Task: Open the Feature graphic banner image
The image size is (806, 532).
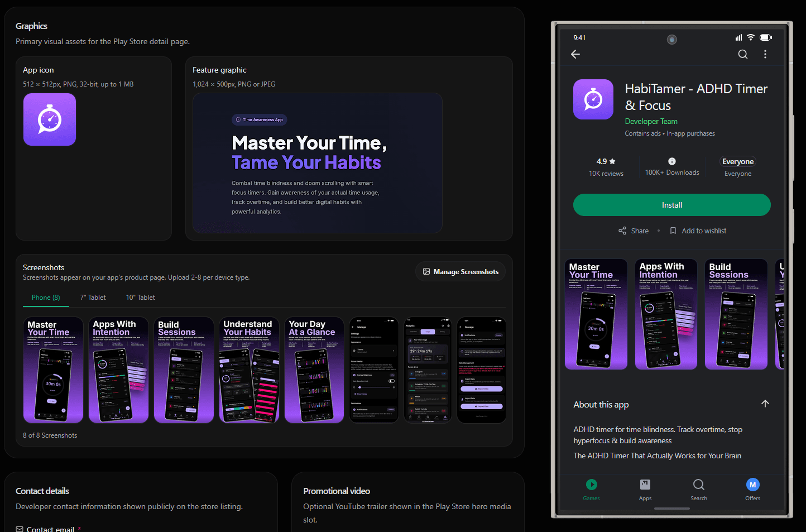Action: point(318,163)
